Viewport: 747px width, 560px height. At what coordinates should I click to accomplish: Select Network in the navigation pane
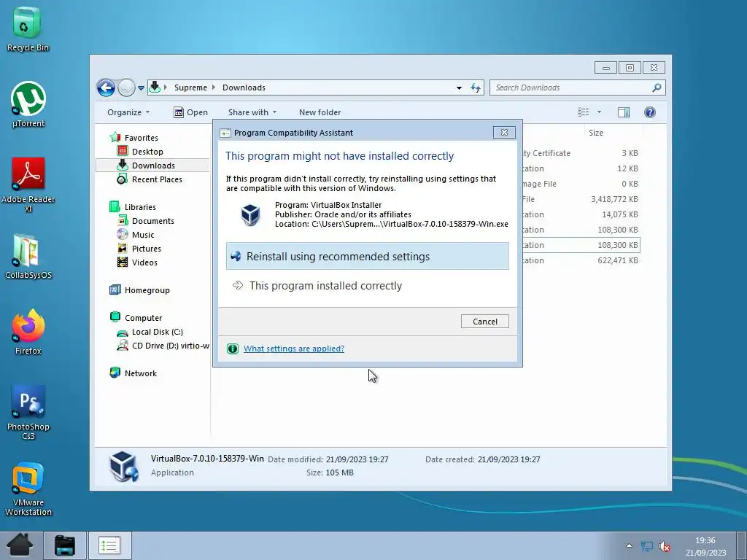coord(133,373)
